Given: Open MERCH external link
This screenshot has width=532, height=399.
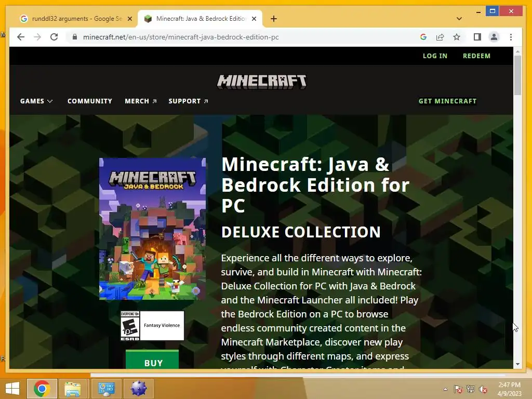Looking at the screenshot, I should tap(140, 101).
